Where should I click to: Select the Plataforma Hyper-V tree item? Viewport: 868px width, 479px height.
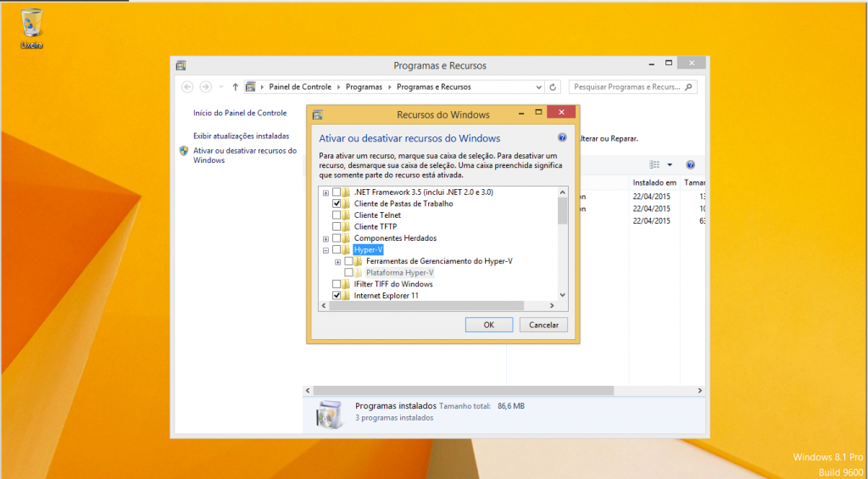tap(400, 273)
